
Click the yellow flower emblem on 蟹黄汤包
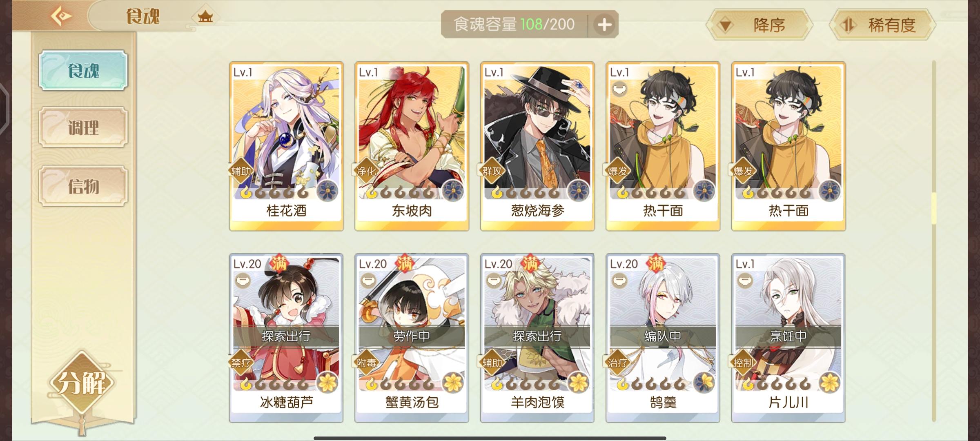453,383
